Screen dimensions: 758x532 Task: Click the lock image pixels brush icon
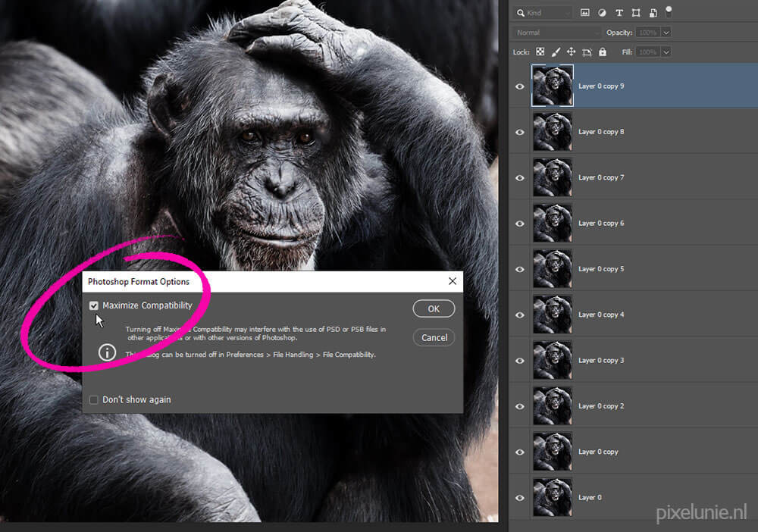click(x=556, y=52)
